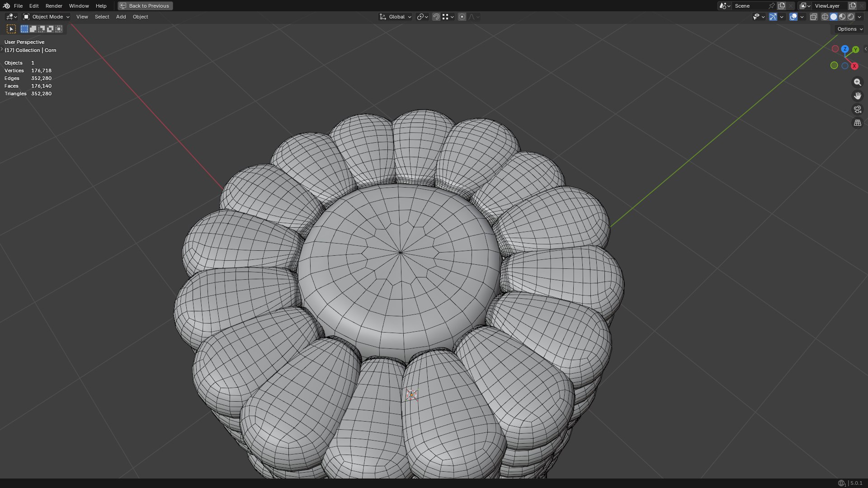Open the snapping settings dropdown
The height and width of the screenshot is (488, 868).
pyautogui.click(x=448, y=17)
